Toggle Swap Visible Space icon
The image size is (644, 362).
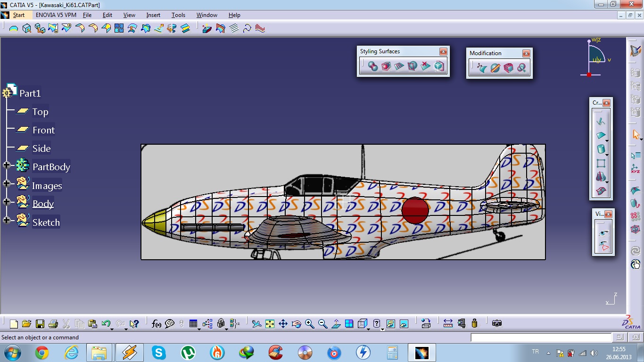[404, 324]
